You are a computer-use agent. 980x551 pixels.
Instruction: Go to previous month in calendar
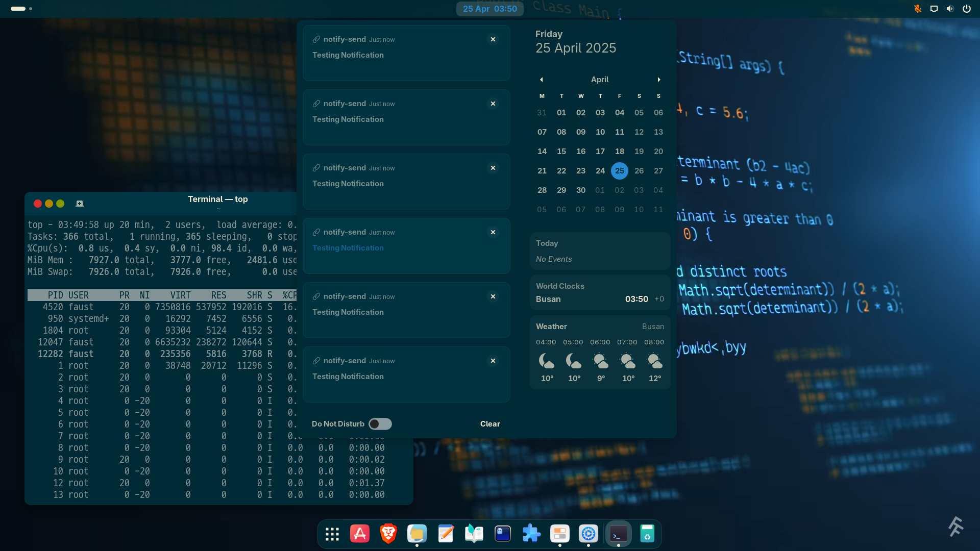(x=542, y=80)
